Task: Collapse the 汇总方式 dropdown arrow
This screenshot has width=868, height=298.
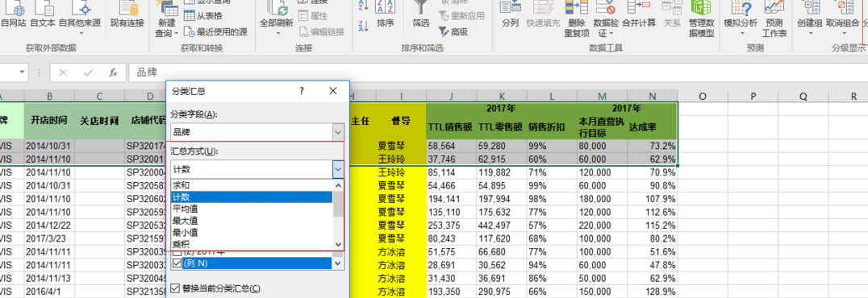Action: [338, 169]
